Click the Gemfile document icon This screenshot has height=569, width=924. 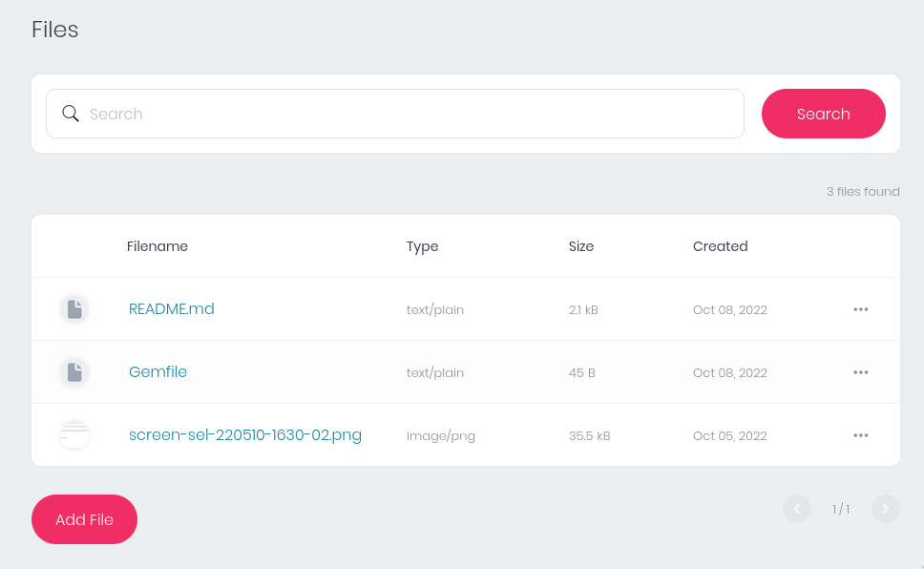[74, 372]
